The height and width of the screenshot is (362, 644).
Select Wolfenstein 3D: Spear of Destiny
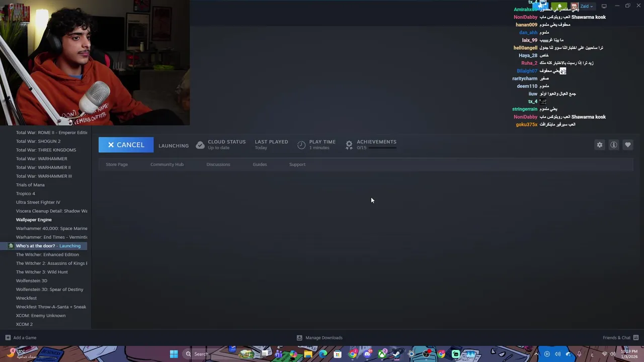49,290
